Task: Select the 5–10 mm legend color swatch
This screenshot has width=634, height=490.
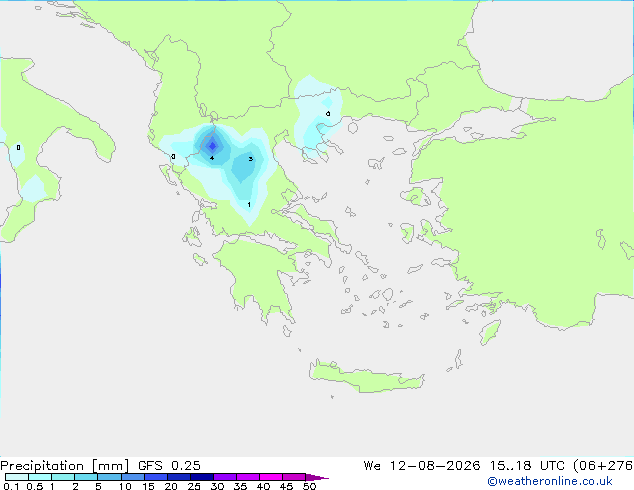Action: point(109,477)
